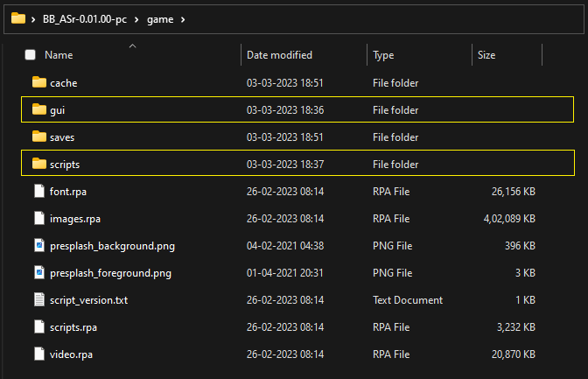Sort files by Name column
This screenshot has height=379, width=588.
click(59, 55)
